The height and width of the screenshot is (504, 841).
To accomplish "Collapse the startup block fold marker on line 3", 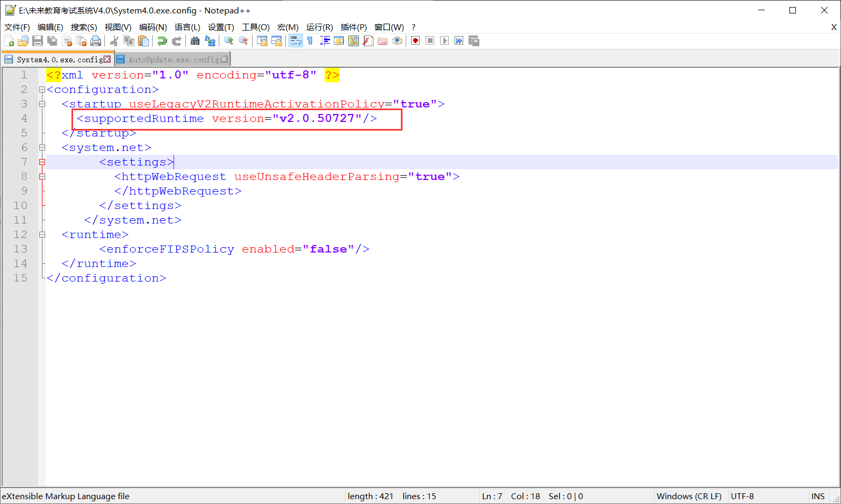I will (42, 104).
